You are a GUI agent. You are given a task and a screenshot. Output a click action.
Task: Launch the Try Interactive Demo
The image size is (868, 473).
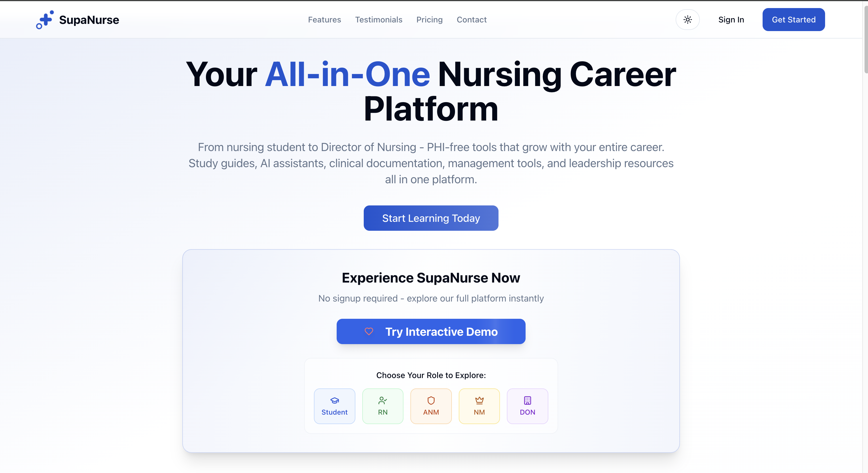(431, 332)
